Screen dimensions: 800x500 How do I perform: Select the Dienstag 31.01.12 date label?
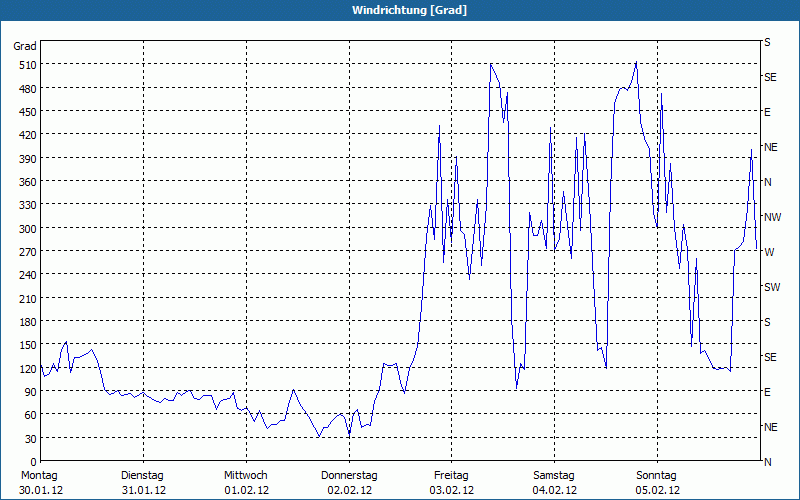tap(142, 483)
